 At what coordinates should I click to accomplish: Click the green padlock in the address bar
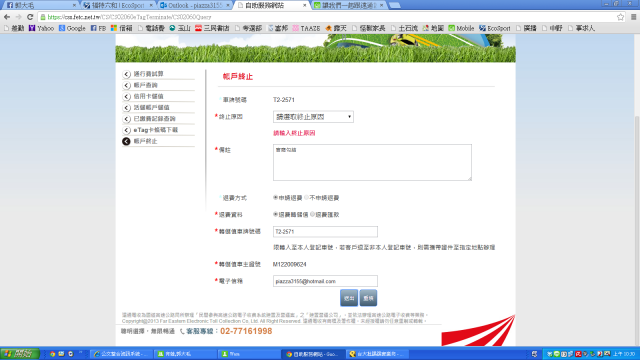[x=43, y=17]
